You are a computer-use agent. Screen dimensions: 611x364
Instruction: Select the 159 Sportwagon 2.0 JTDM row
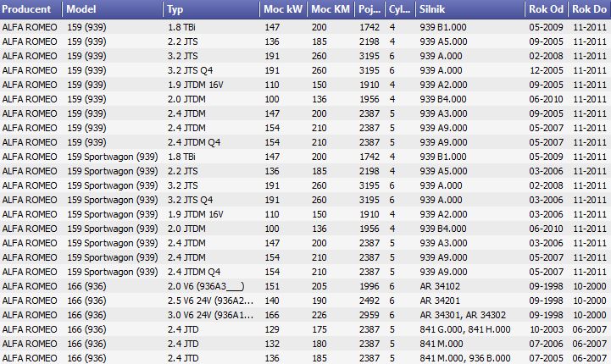click(x=305, y=229)
